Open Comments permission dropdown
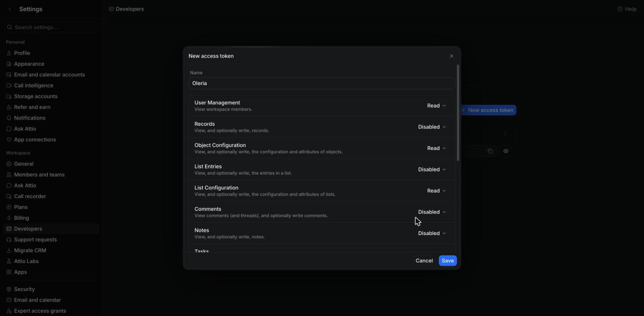 coord(432,212)
